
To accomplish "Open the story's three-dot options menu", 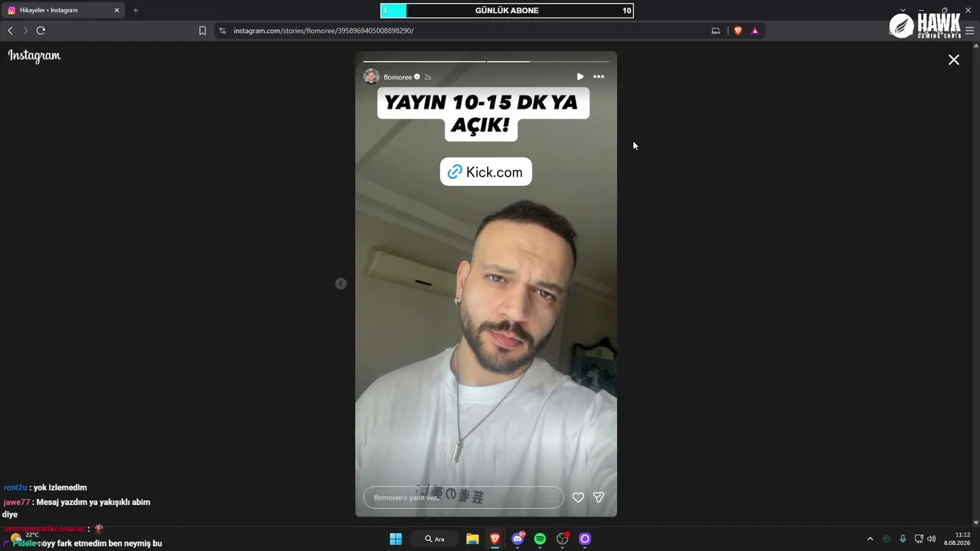I will pos(599,77).
